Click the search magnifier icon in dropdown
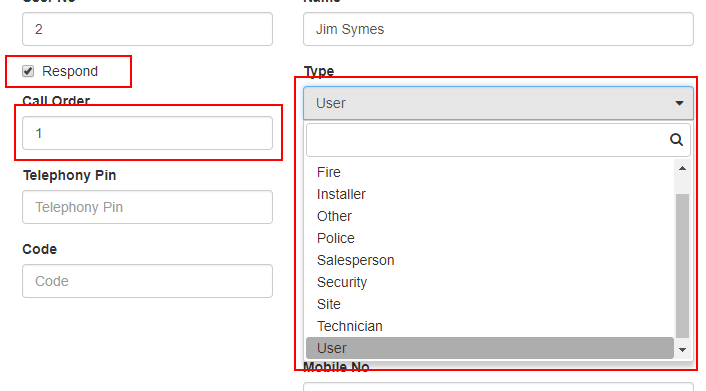 click(676, 140)
